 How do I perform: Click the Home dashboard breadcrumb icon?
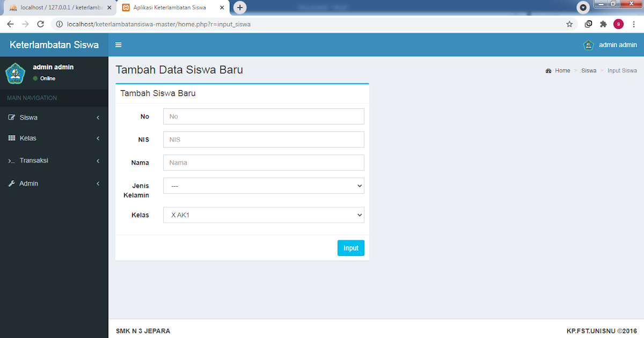click(548, 71)
